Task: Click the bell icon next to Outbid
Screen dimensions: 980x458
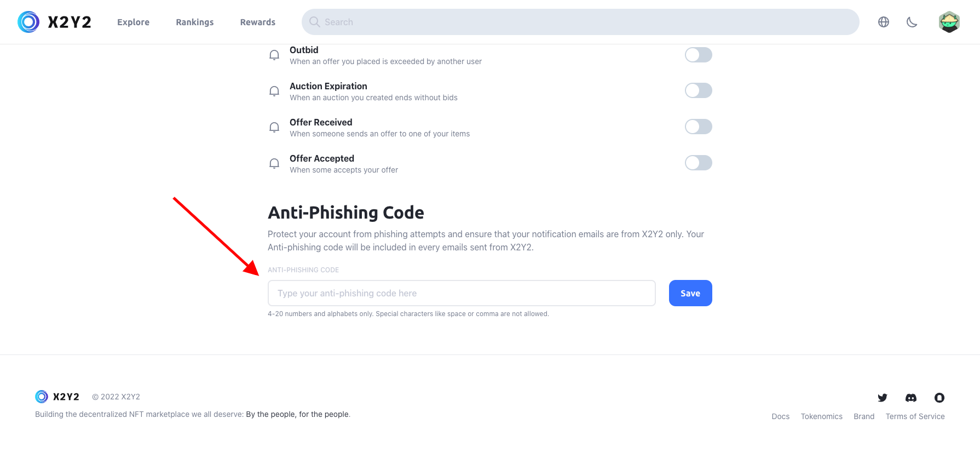Action: (x=274, y=55)
